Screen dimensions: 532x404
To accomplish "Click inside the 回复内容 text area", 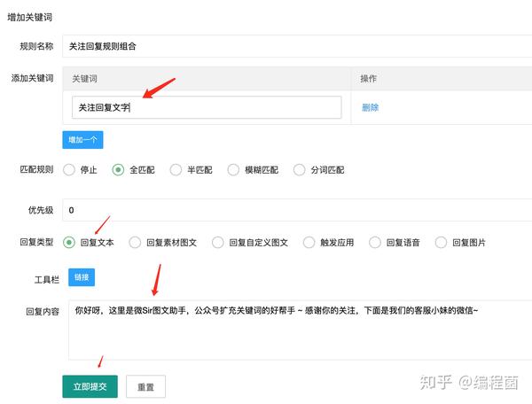I will 301,330.
